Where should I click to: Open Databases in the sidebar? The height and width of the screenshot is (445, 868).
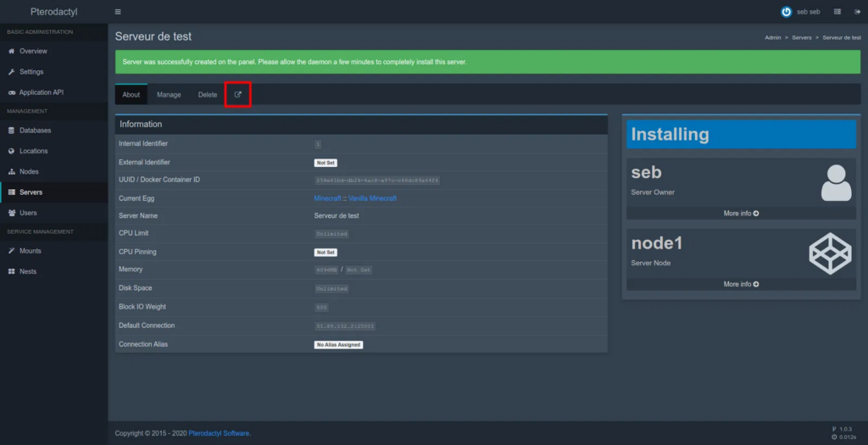pyautogui.click(x=35, y=131)
